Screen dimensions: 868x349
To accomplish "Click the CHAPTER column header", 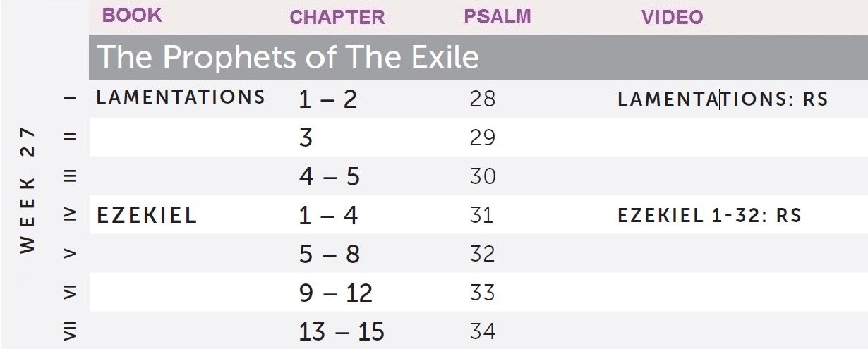I will (x=337, y=18).
